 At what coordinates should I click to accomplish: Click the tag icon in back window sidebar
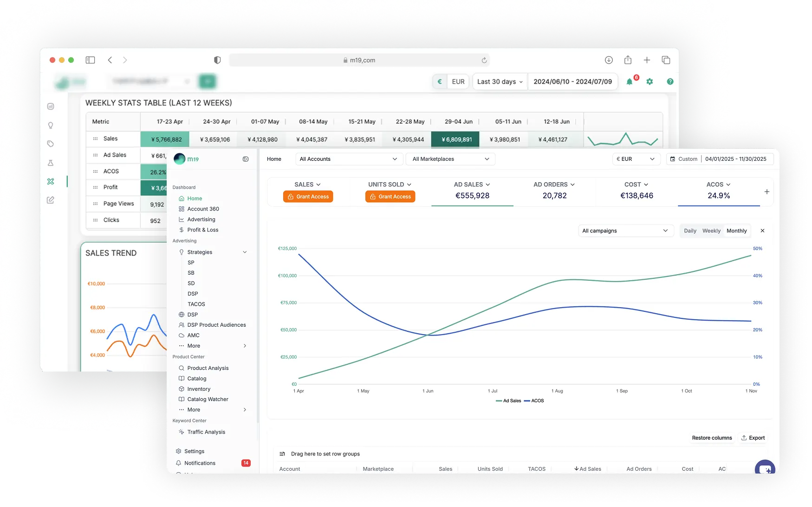[51, 144]
